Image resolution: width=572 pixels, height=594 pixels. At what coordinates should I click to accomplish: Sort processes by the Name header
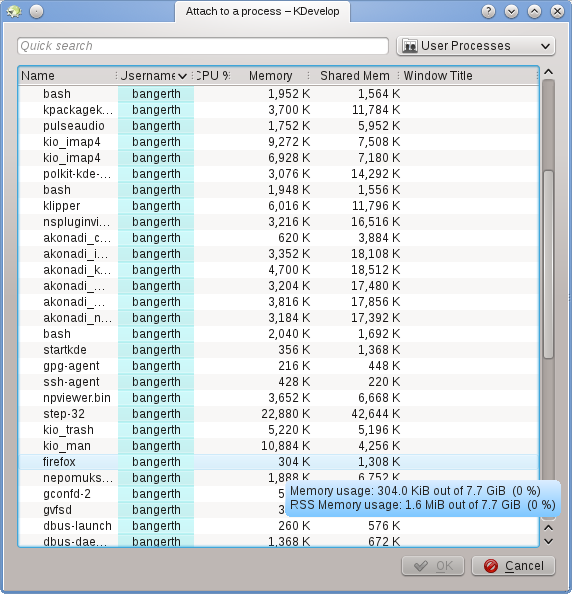68,76
